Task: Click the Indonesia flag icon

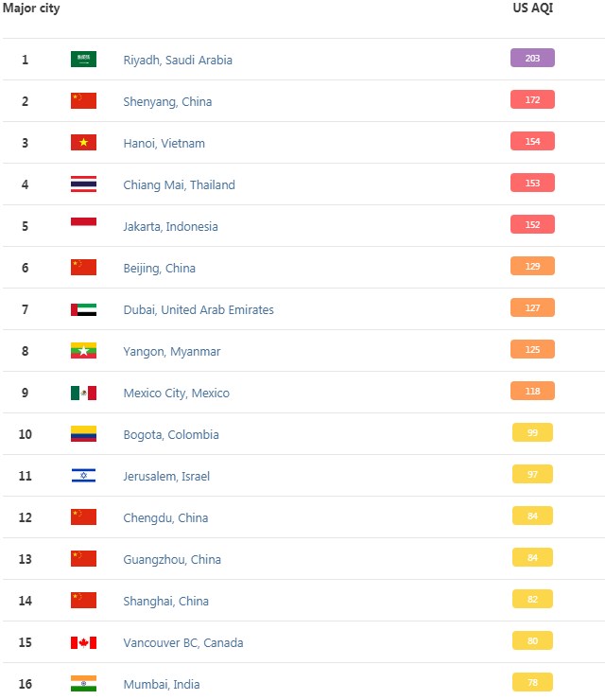Action: [x=83, y=226]
